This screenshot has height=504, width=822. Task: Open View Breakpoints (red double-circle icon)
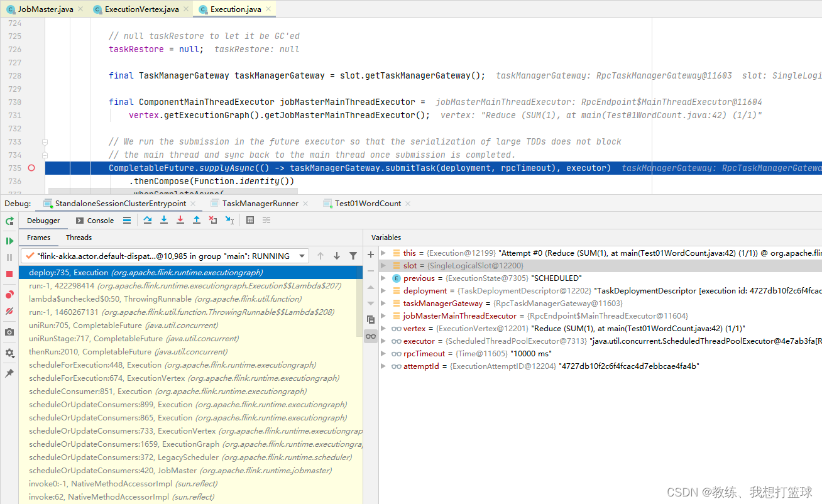tap(9, 294)
